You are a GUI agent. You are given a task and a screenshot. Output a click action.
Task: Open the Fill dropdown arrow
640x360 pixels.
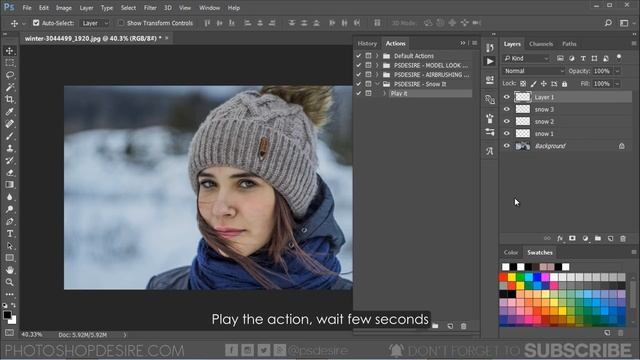(x=618, y=84)
